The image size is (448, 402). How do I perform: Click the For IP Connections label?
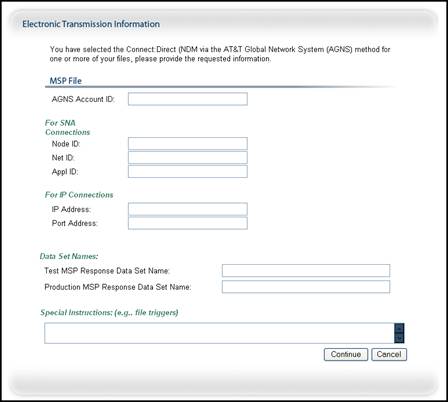coord(79,195)
